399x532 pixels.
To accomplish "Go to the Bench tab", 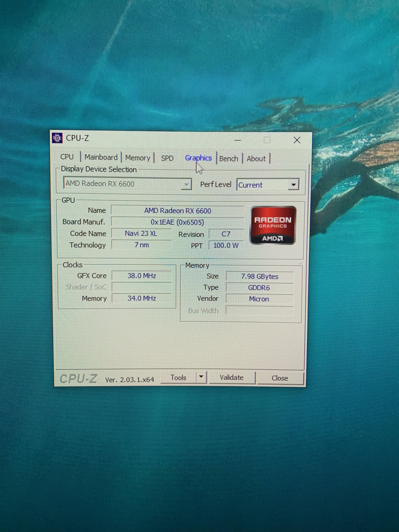I will (229, 159).
